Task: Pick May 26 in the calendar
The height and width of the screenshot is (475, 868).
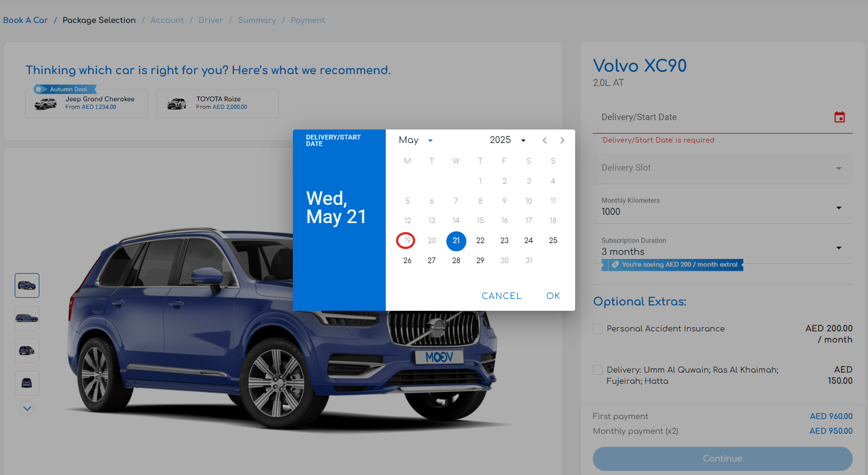Action: pos(408,261)
